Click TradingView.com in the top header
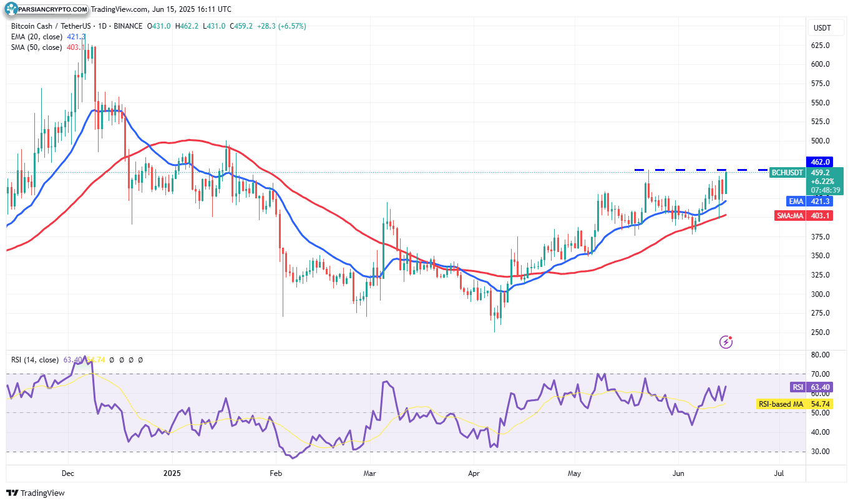 coord(119,9)
